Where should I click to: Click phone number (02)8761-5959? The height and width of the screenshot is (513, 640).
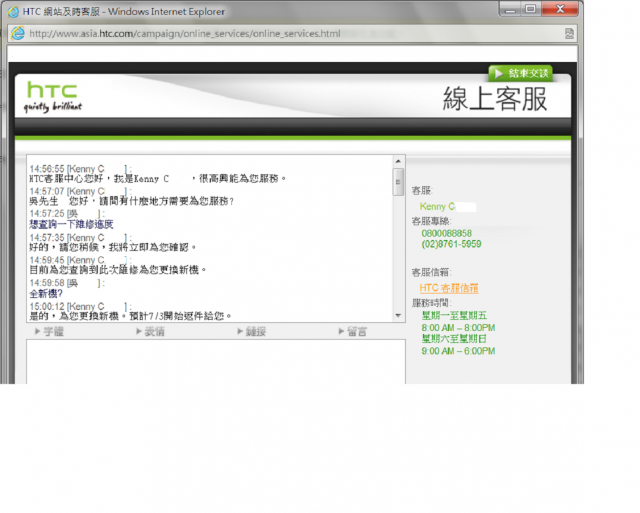click(451, 244)
